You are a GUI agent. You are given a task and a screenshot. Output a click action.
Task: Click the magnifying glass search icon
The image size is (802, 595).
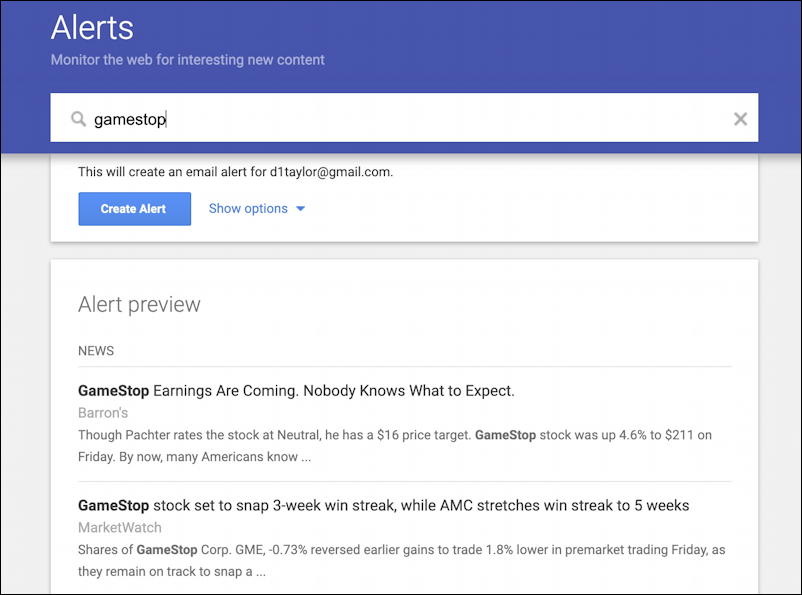78,119
